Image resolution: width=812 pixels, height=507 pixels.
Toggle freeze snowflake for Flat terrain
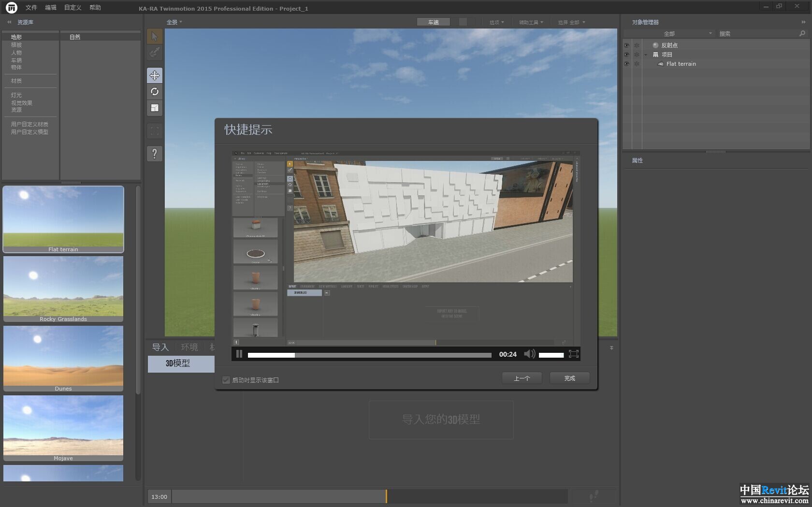(637, 64)
